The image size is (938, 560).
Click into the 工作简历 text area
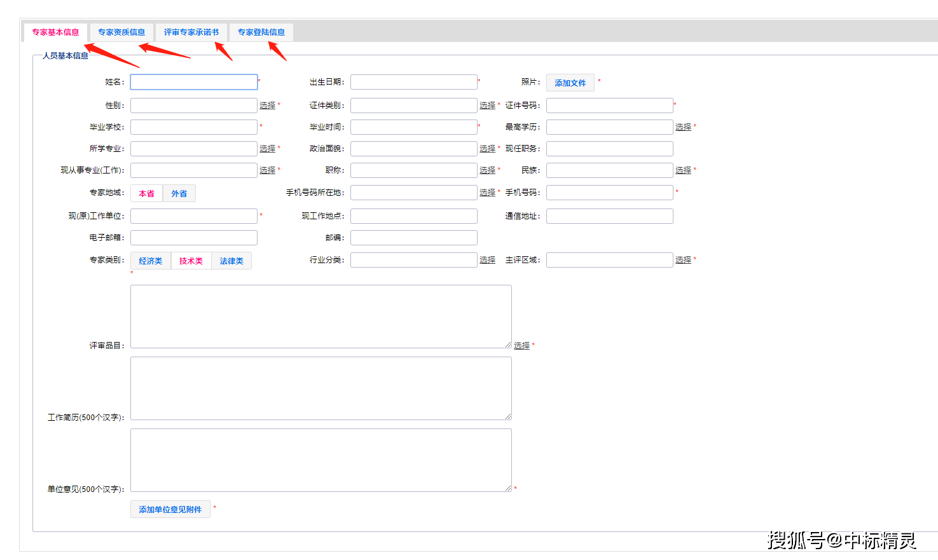tap(321, 388)
